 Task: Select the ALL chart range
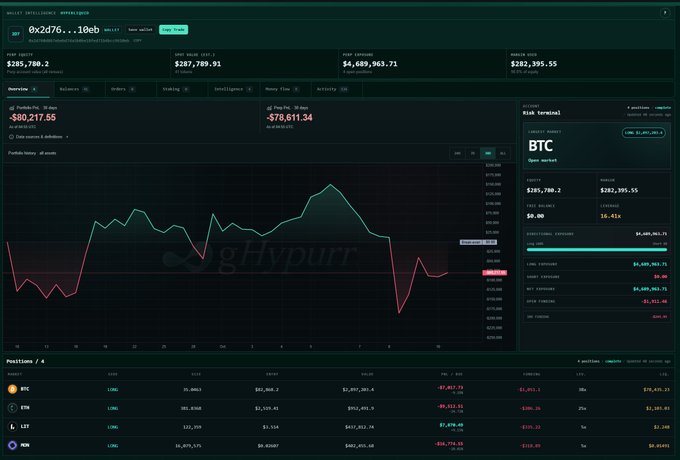[x=503, y=153]
